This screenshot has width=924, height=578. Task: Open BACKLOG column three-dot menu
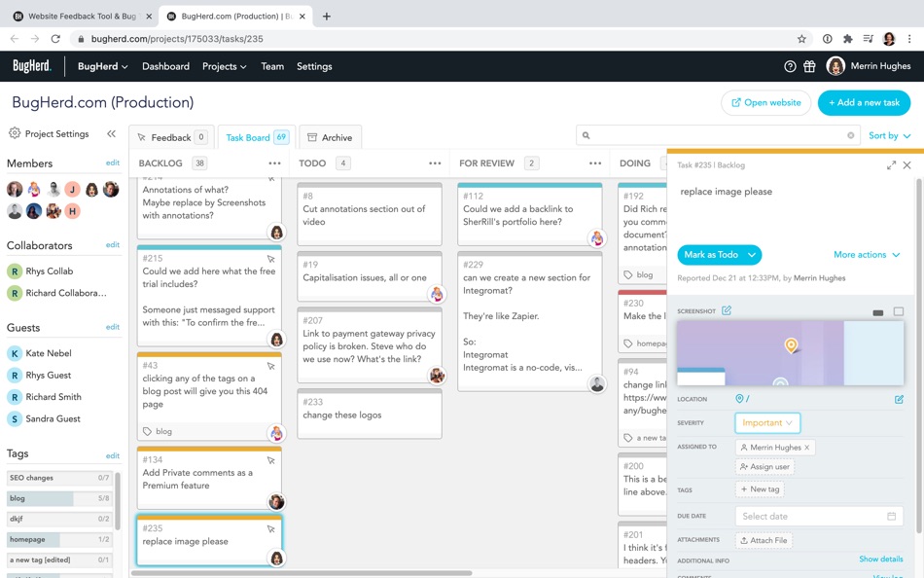[274, 163]
